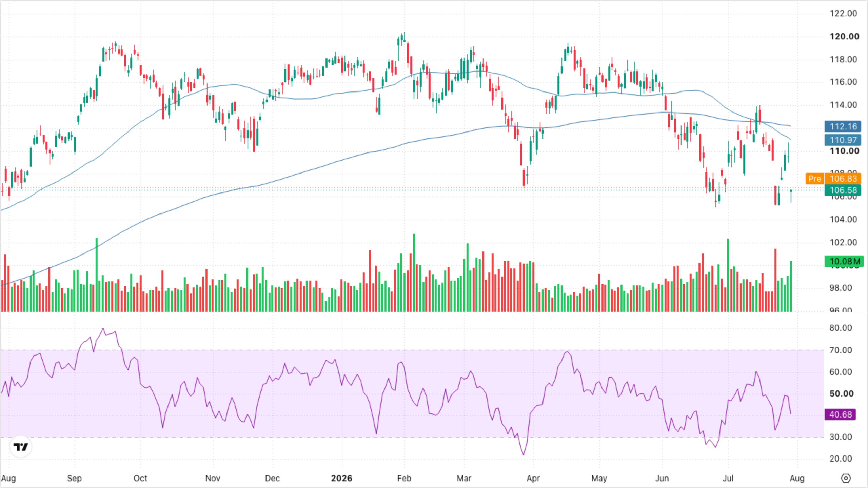
Task: Click the TradingView logo icon
Action: click(x=21, y=447)
